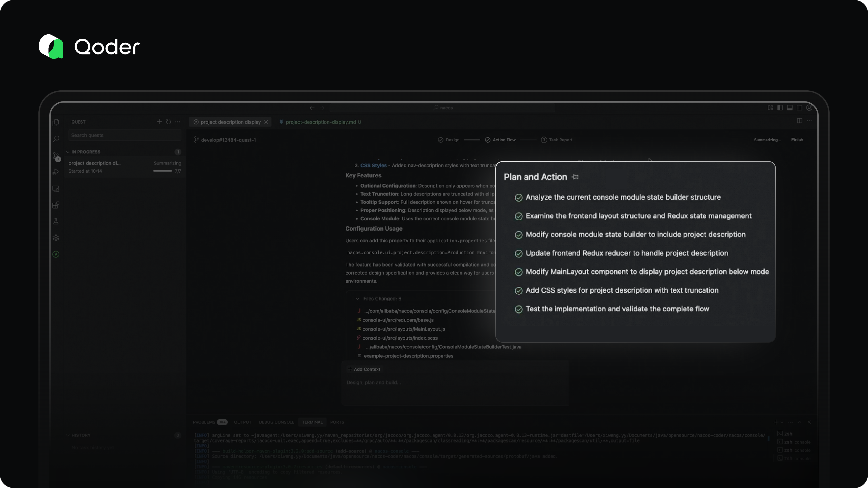Pin the Plan and Action panel
This screenshot has width=868, height=488.
pos(575,177)
